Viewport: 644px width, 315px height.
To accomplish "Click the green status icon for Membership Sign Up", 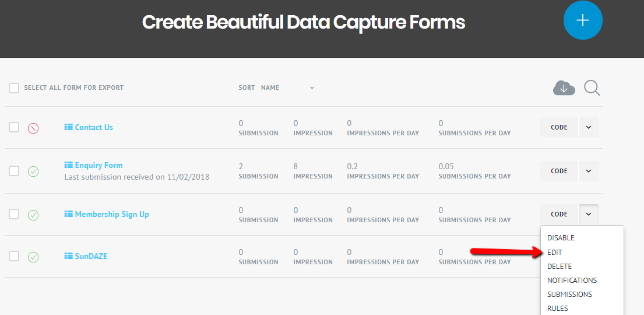I will click(x=33, y=215).
